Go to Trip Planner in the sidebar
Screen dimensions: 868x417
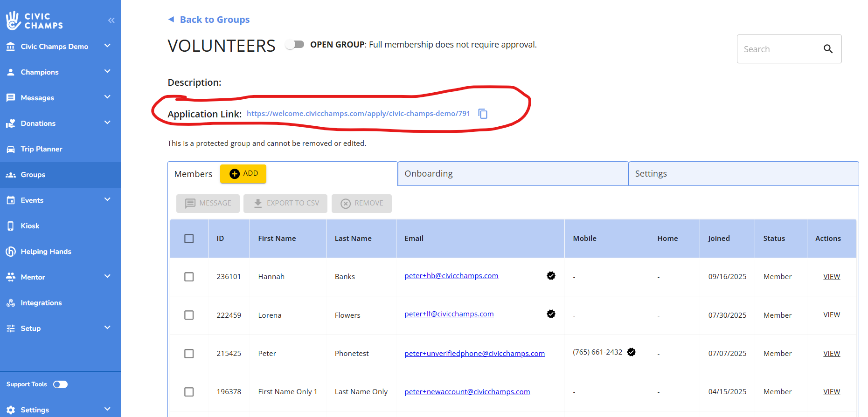(41, 149)
